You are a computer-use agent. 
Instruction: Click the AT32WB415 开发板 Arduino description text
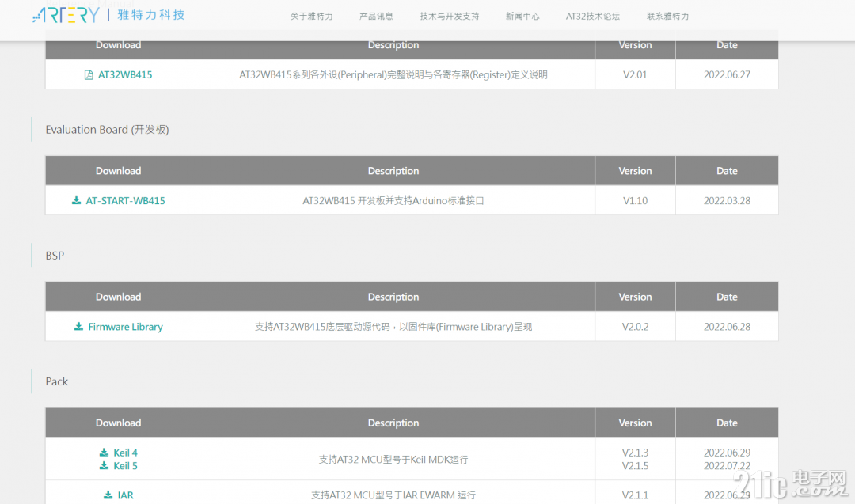point(393,200)
